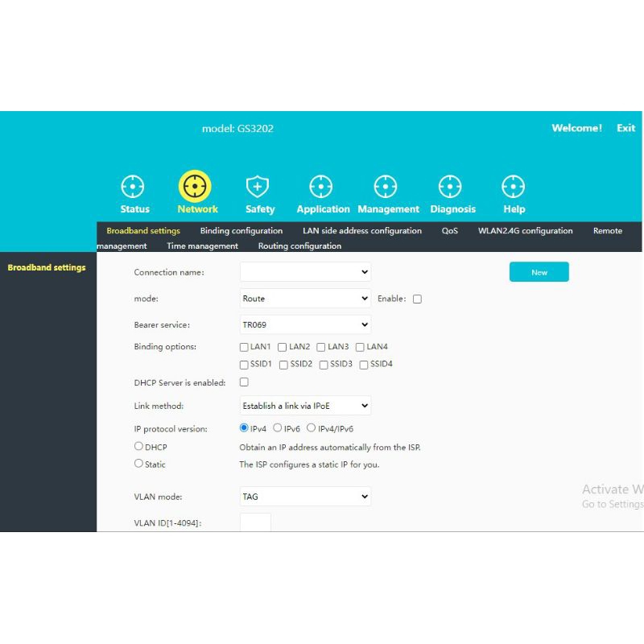The height and width of the screenshot is (644, 644).
Task: Open the Status section icon
Action: click(133, 187)
